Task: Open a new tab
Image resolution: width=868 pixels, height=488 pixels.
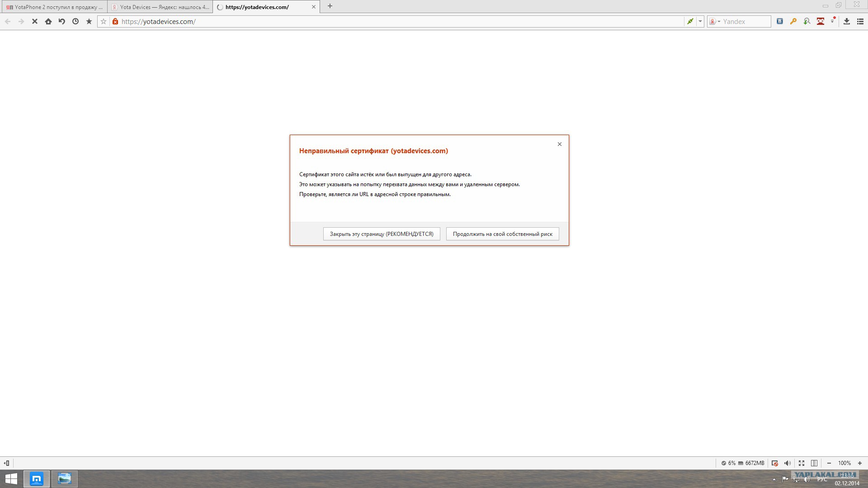Action: click(330, 6)
